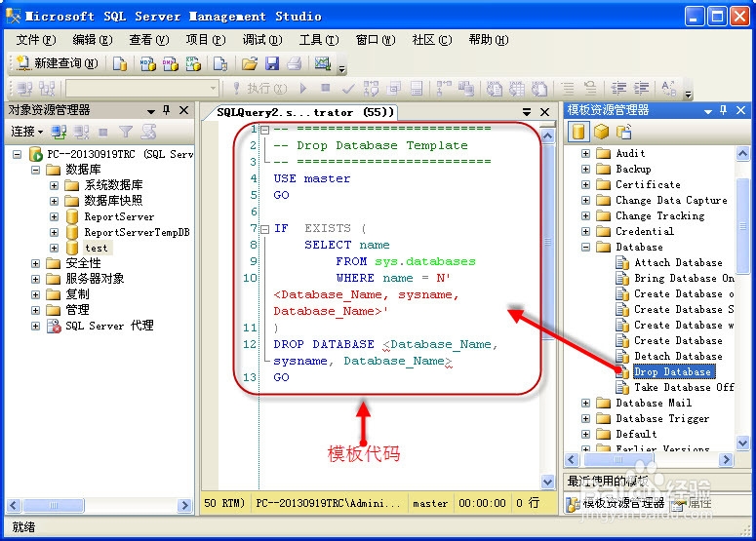This screenshot has width=756, height=541.
Task: Click the Template Explorer scroll-down arrow
Action: coord(742,443)
